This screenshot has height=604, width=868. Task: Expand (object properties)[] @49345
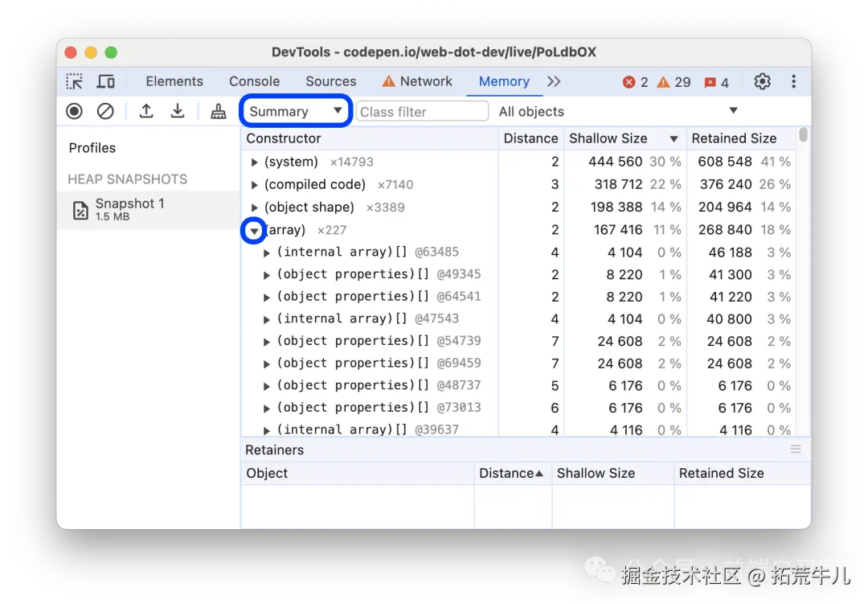[x=266, y=275]
